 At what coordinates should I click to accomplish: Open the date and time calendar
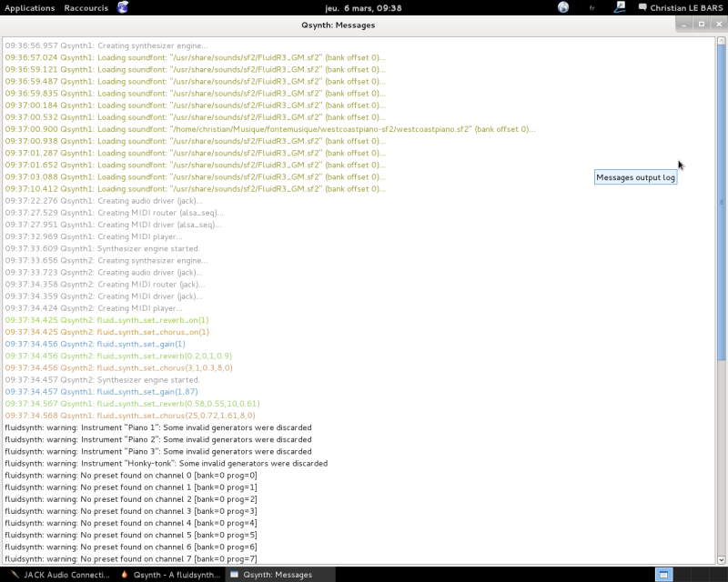point(363,8)
